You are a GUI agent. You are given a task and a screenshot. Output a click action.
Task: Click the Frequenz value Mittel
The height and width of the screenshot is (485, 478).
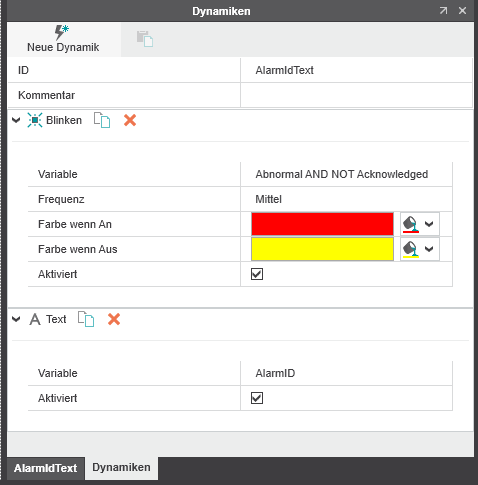point(269,199)
